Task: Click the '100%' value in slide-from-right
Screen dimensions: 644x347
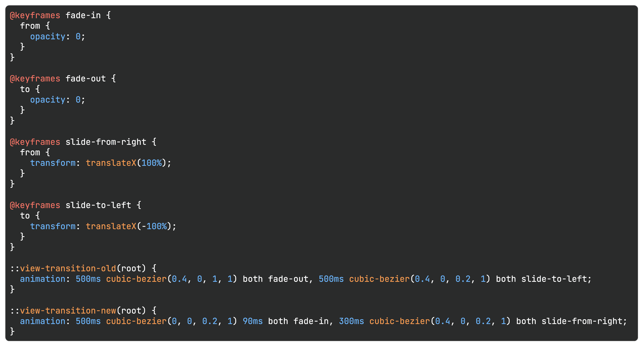Action: [151, 163]
